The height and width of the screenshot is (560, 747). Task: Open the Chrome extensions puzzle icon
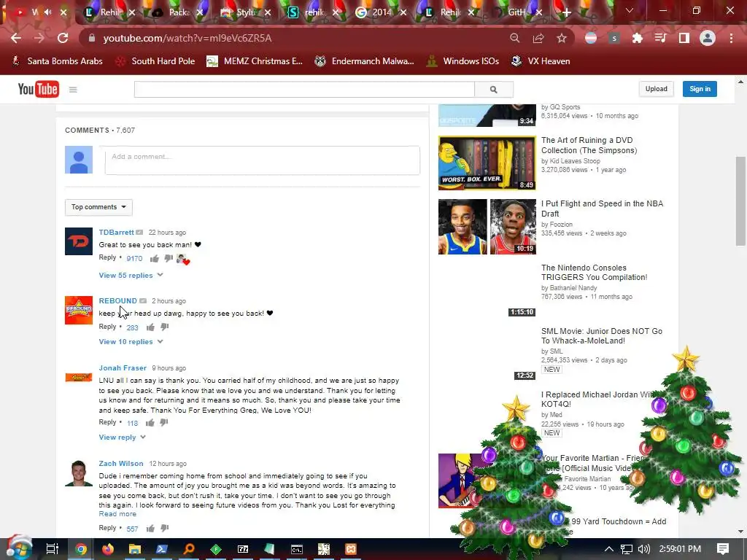pos(638,38)
